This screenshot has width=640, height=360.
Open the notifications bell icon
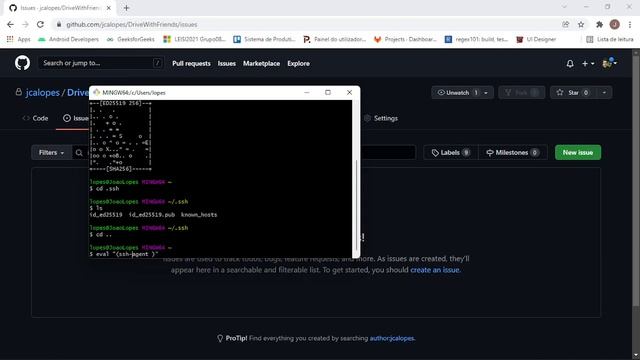[x=570, y=64]
